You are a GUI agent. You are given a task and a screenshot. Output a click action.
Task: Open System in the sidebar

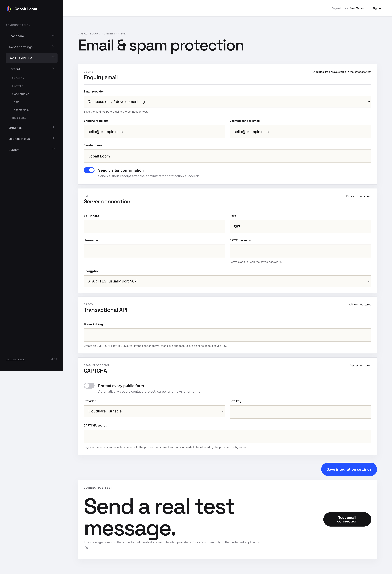tap(31, 150)
